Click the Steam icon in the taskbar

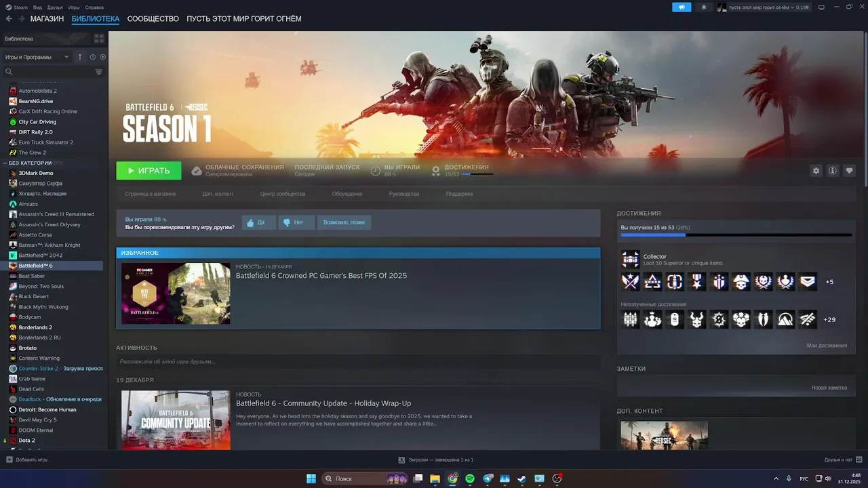click(x=521, y=479)
